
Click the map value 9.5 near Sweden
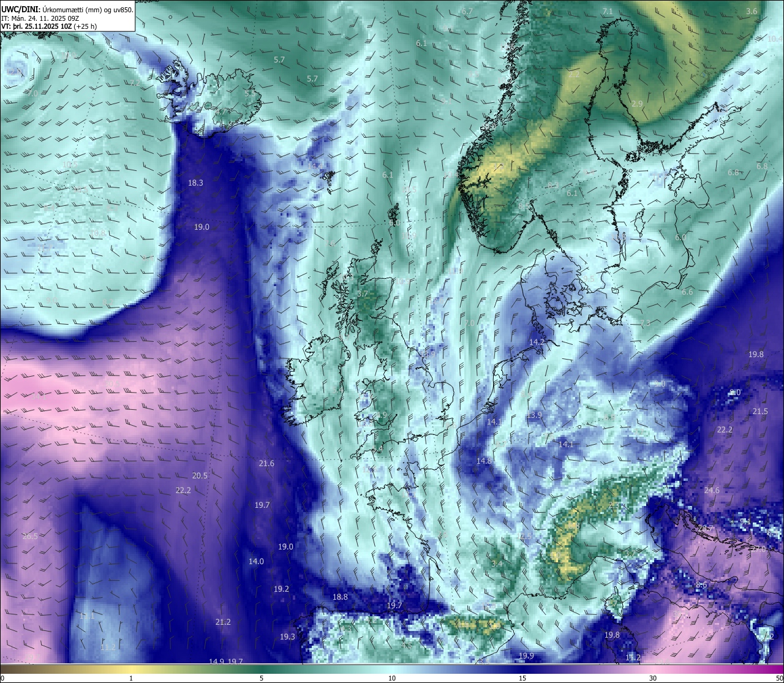pyautogui.click(x=589, y=278)
